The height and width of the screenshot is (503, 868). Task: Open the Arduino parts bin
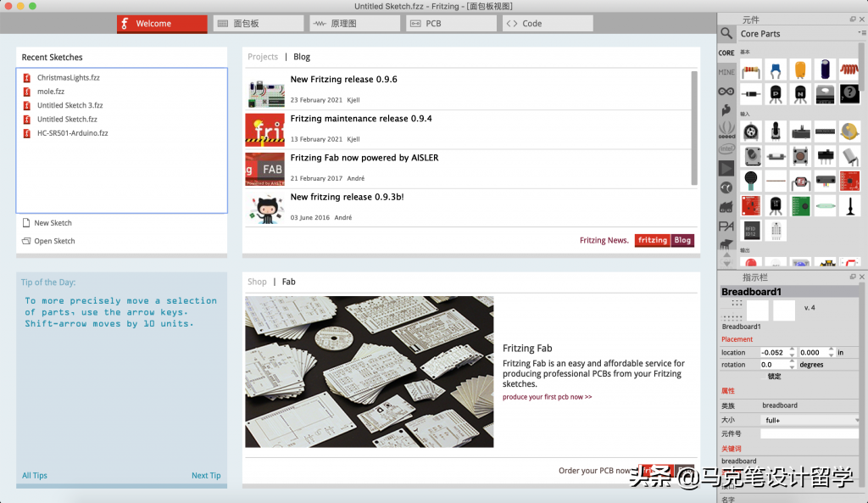pos(726,92)
